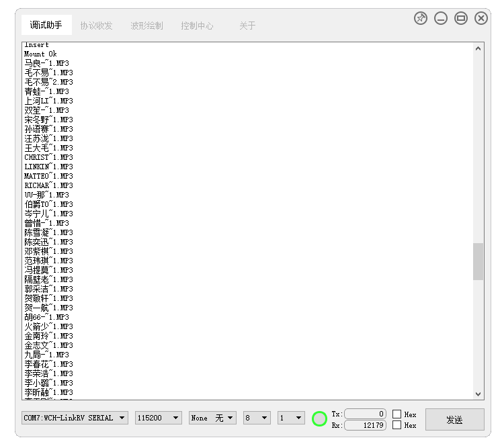
Task: Close the serial debug tool window
Action: 481,19
